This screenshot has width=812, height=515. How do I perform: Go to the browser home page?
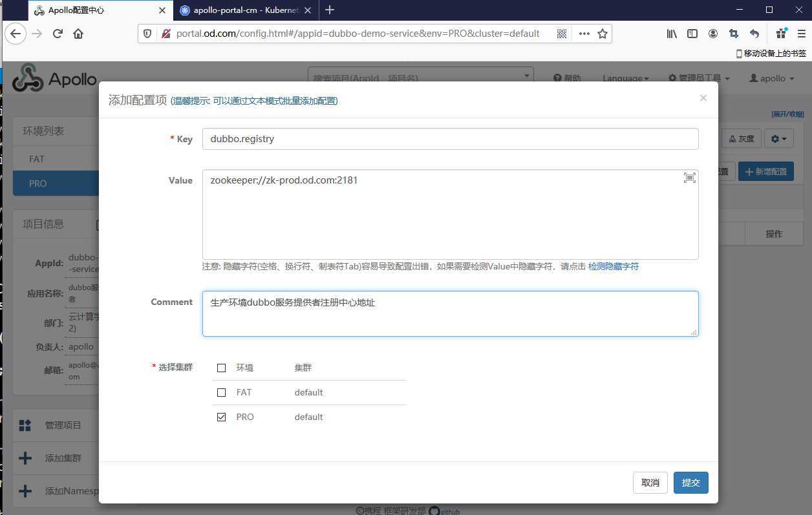[78, 34]
